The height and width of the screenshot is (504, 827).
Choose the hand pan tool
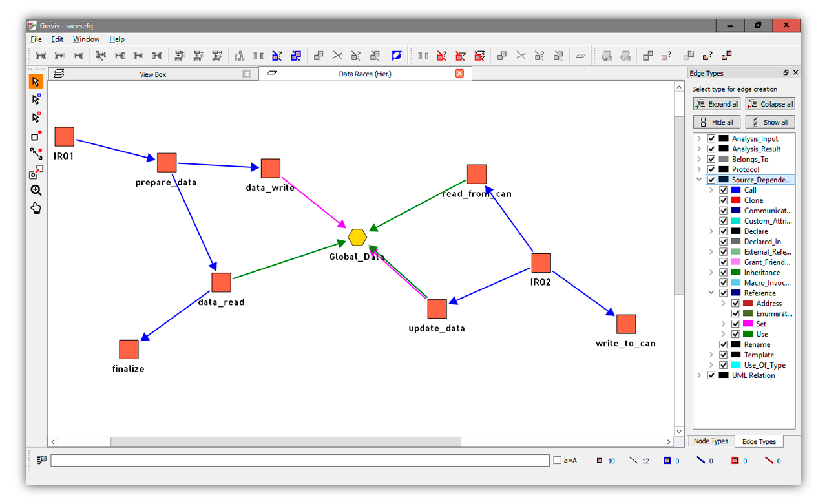36,208
